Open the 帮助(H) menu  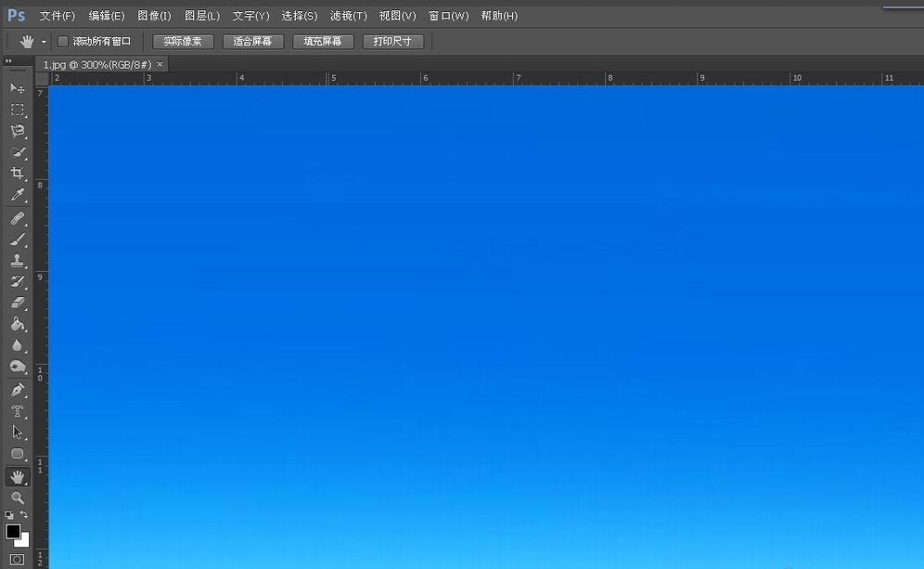(499, 16)
